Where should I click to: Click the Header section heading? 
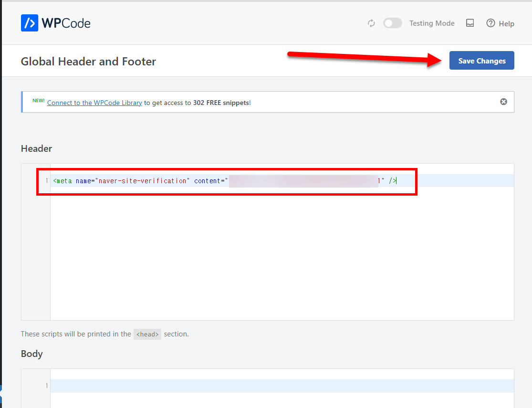coord(36,149)
